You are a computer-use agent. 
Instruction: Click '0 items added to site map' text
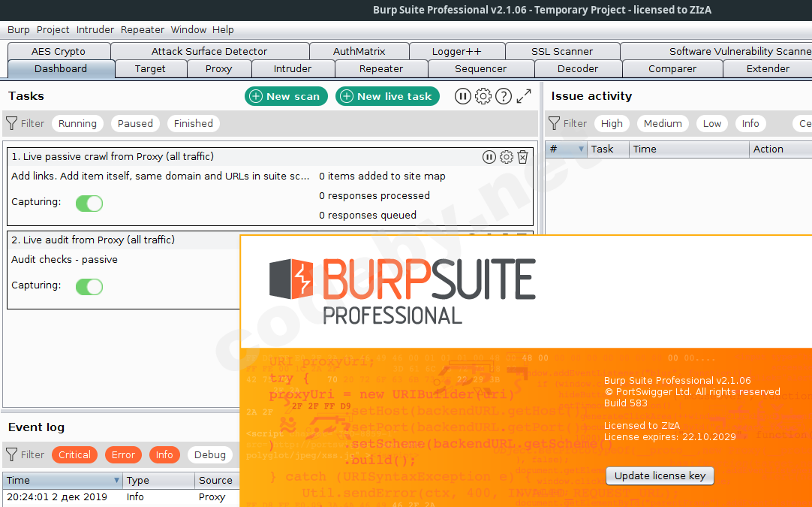[x=382, y=177]
